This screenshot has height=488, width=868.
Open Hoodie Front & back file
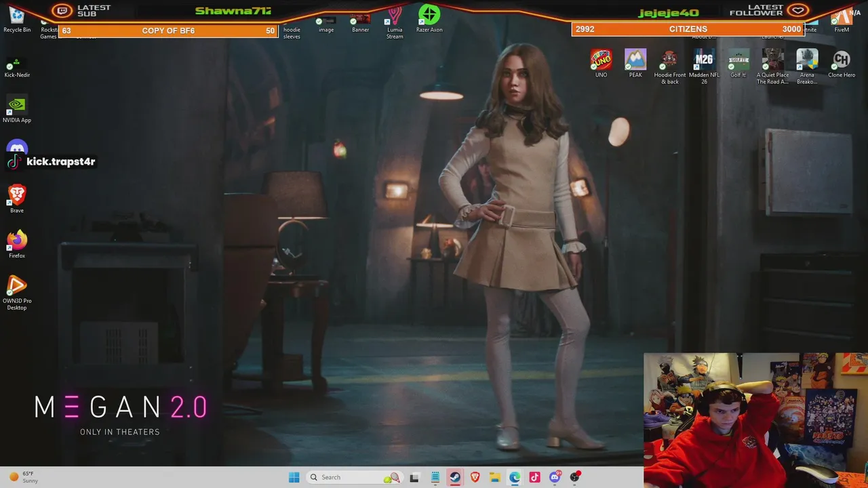670,67
